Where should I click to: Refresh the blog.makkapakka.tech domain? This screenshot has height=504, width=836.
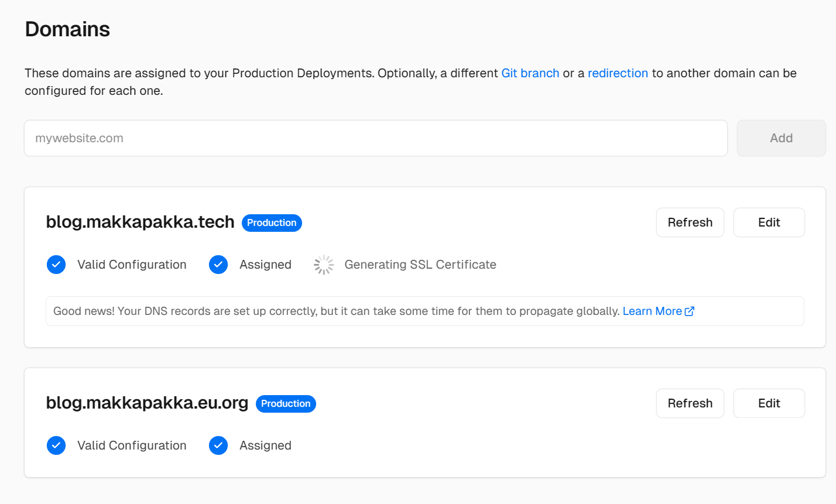coord(690,222)
